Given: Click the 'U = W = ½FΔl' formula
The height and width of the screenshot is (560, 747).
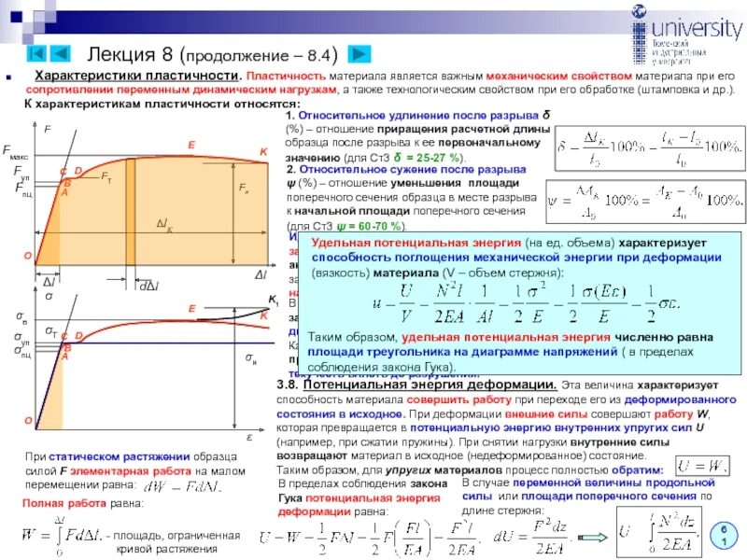Looking at the screenshot, I should pos(370,539).
